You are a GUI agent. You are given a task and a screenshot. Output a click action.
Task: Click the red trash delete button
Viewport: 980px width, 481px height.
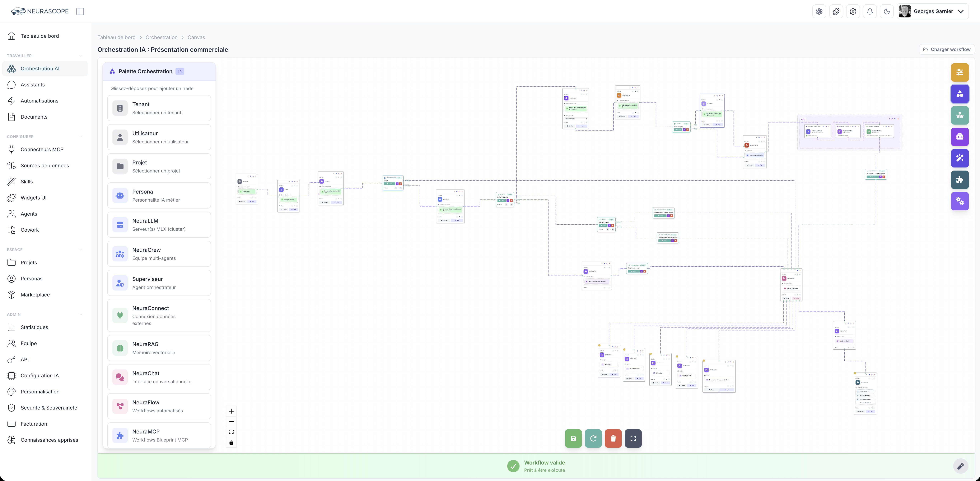pyautogui.click(x=613, y=438)
